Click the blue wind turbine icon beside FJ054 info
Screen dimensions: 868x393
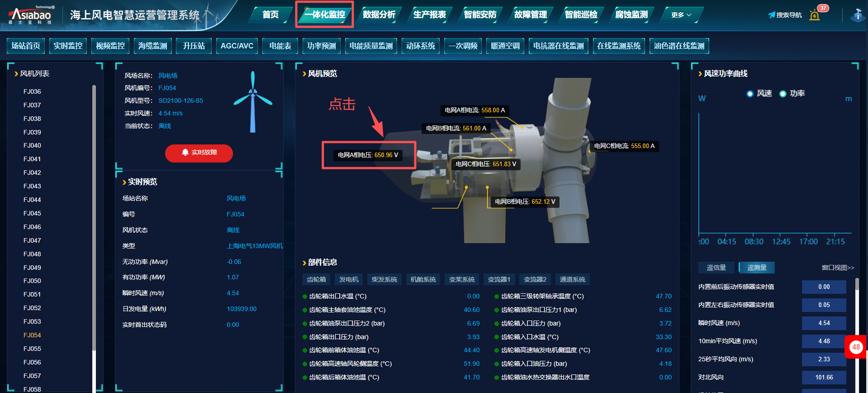[252, 101]
